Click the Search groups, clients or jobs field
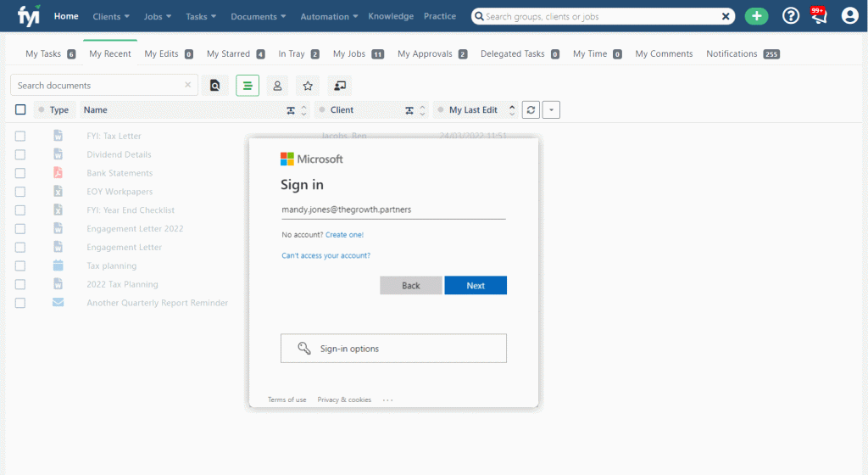The height and width of the screenshot is (475, 868). [x=601, y=17]
